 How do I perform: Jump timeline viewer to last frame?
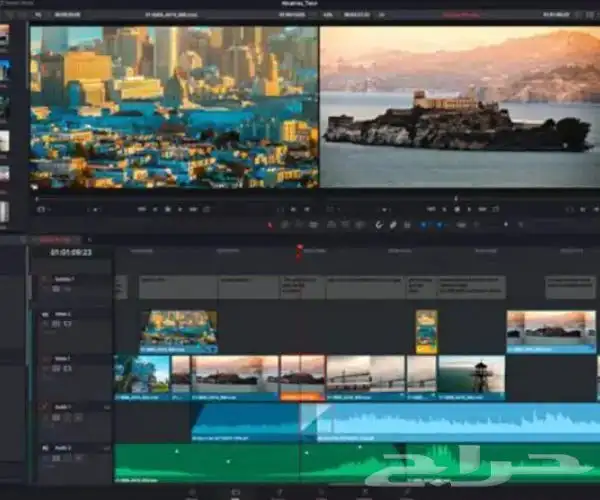[x=483, y=209]
